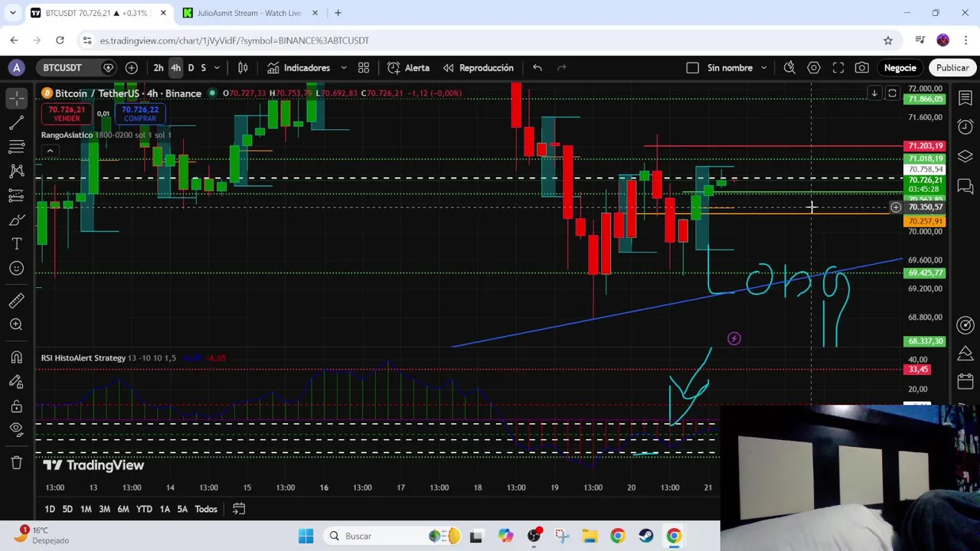Open the Windows Start menu

305,536
